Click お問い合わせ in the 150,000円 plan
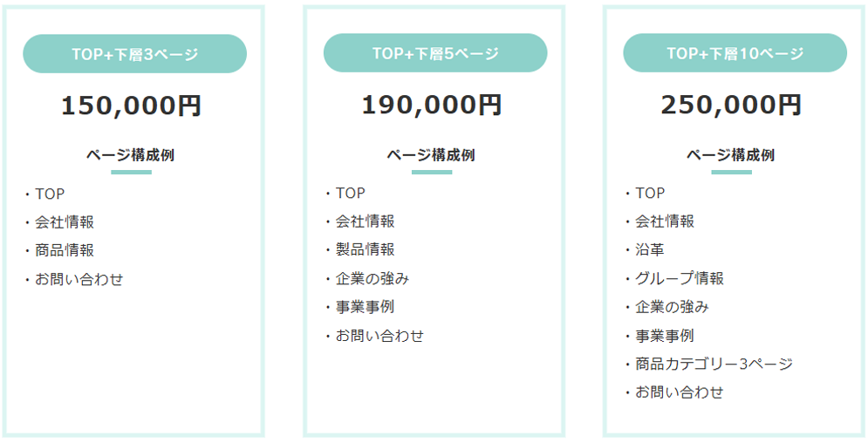The image size is (868, 443). (79, 279)
